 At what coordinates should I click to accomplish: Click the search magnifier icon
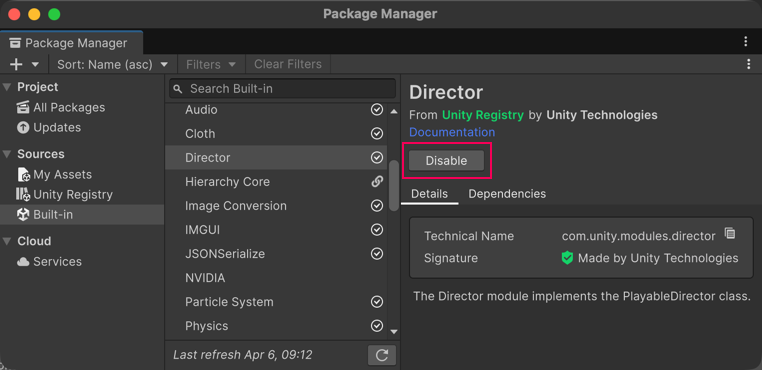pyautogui.click(x=178, y=89)
